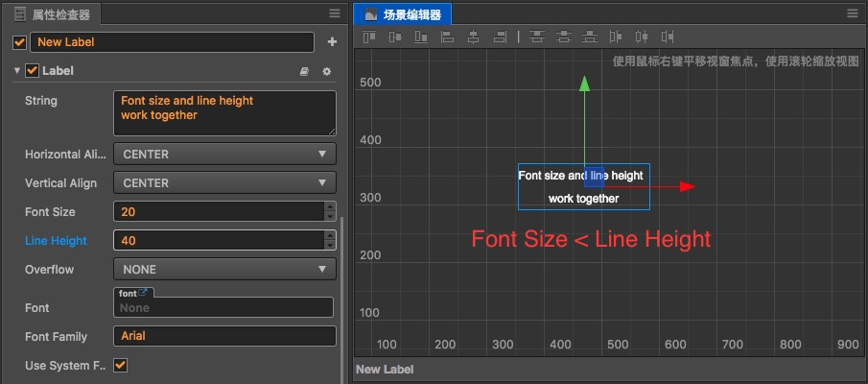Click the blue gizmo center square
868x384 pixels.
tap(594, 177)
